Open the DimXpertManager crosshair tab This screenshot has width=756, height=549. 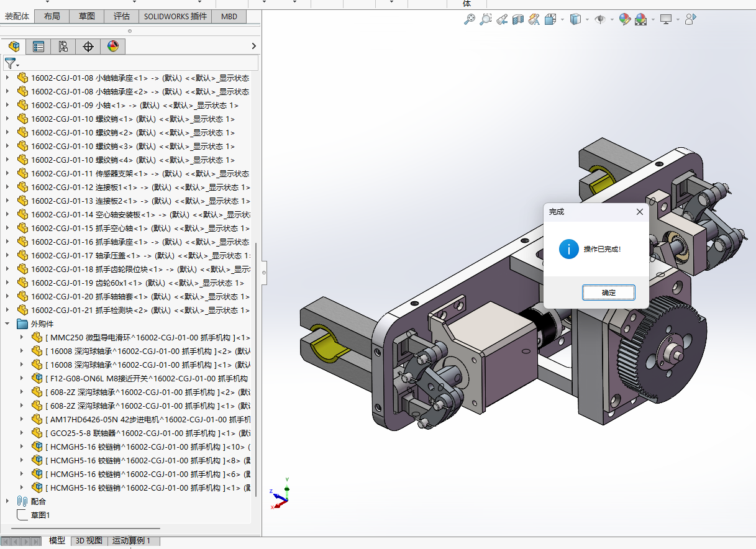coord(88,47)
